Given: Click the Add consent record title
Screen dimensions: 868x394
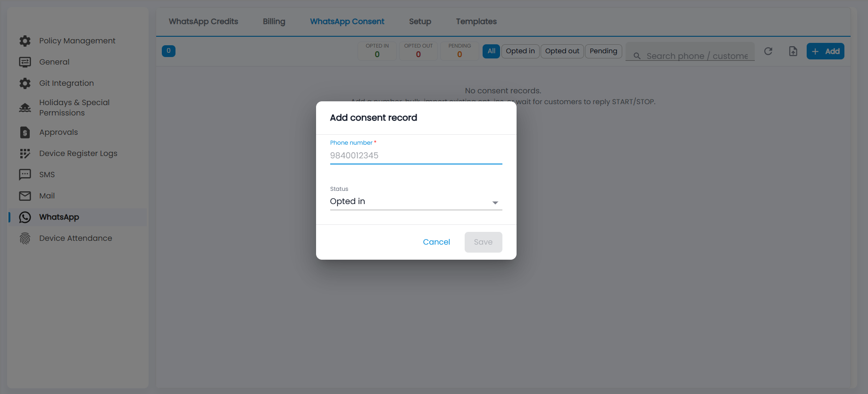Looking at the screenshot, I should (373, 118).
